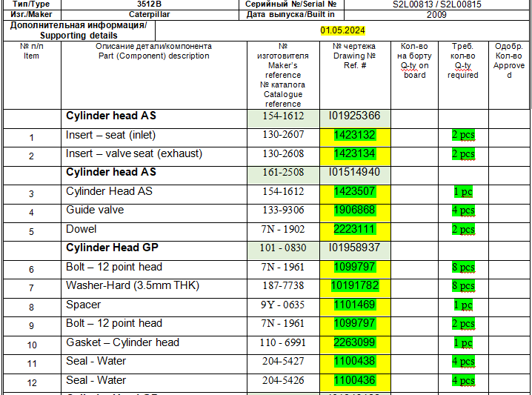Click the 'Q-ty on board' column header
This screenshot has height=395, width=532.
[x=414, y=61]
